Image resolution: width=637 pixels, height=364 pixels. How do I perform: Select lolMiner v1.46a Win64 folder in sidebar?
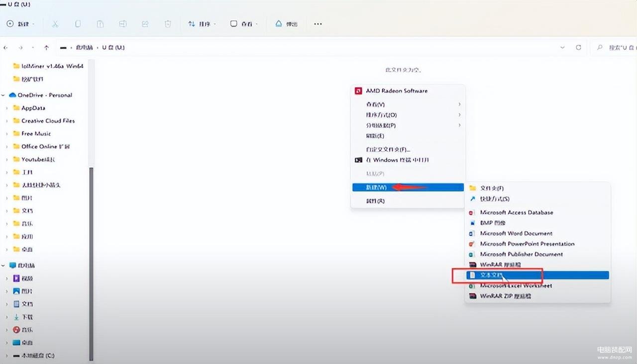point(48,66)
